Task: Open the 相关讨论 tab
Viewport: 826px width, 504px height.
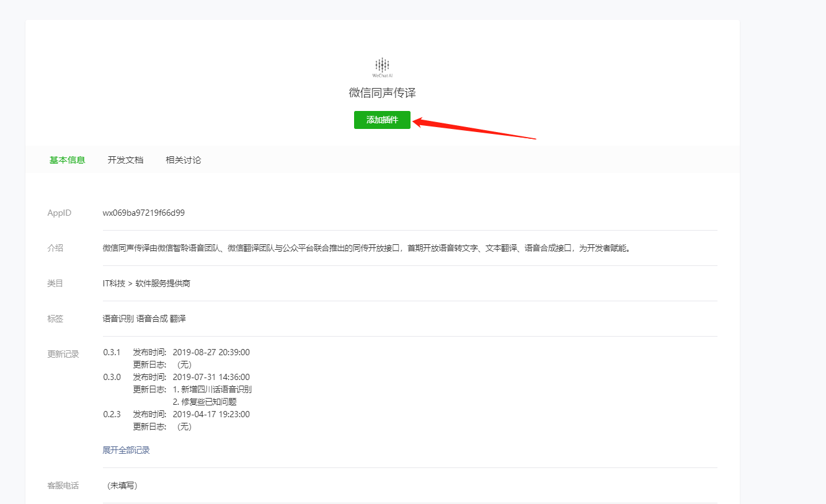Action: (x=183, y=160)
